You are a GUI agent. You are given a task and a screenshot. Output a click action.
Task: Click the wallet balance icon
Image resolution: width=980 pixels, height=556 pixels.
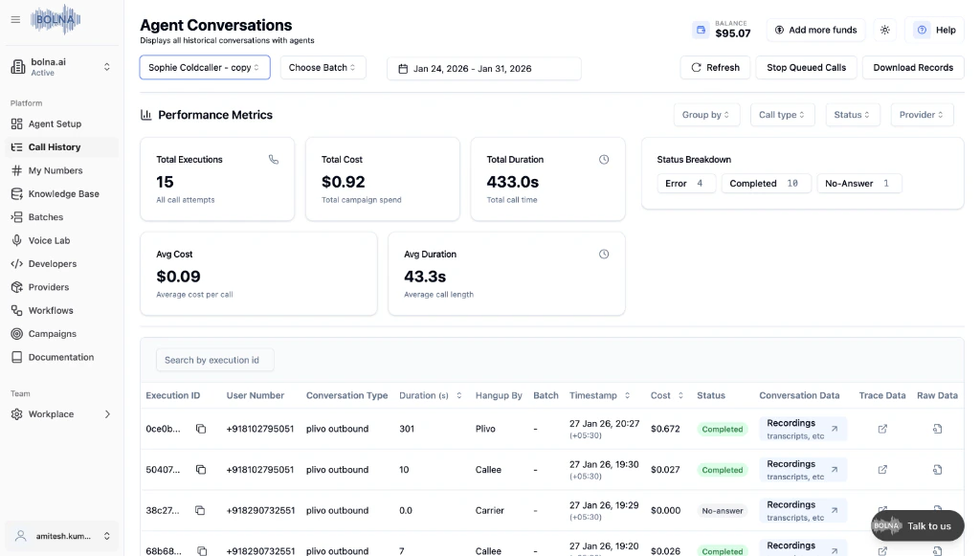[x=700, y=30]
